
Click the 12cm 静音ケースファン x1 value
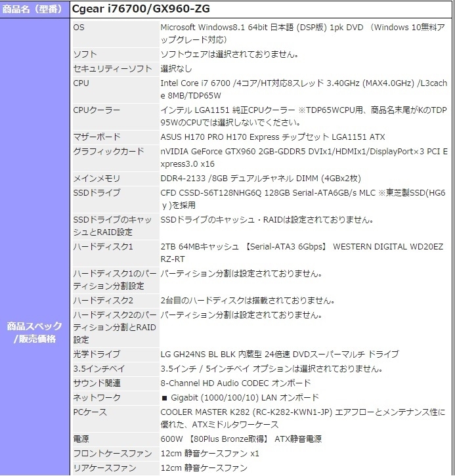coord(209,454)
